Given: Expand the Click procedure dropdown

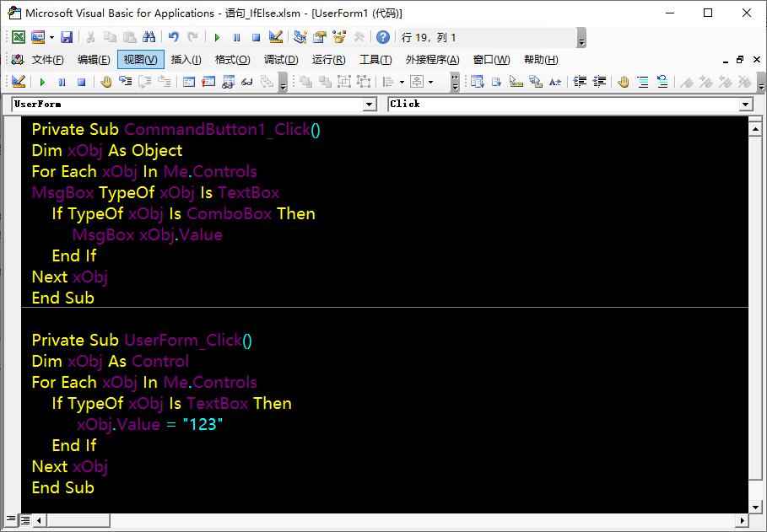Looking at the screenshot, I should (x=745, y=105).
